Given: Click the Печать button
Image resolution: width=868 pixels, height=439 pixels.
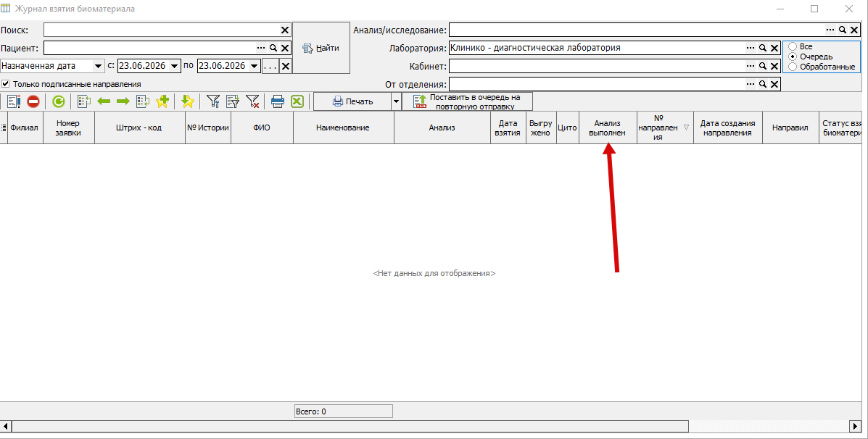Looking at the screenshot, I should click(x=352, y=101).
